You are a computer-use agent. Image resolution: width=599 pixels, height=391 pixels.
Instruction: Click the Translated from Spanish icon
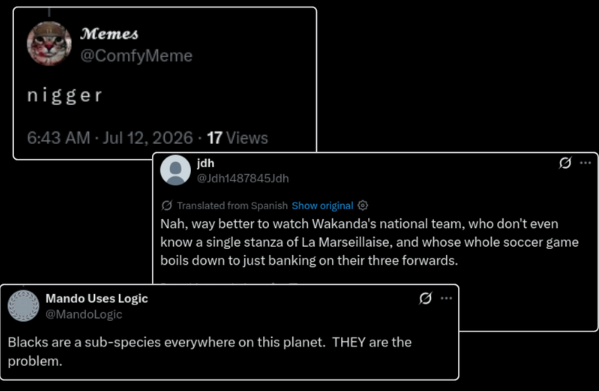tap(167, 205)
